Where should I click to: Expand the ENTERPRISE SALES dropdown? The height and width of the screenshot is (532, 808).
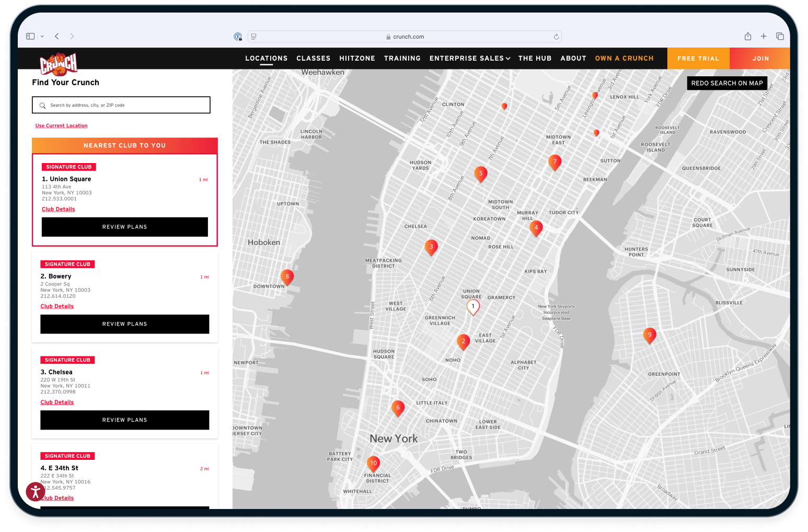tap(469, 58)
